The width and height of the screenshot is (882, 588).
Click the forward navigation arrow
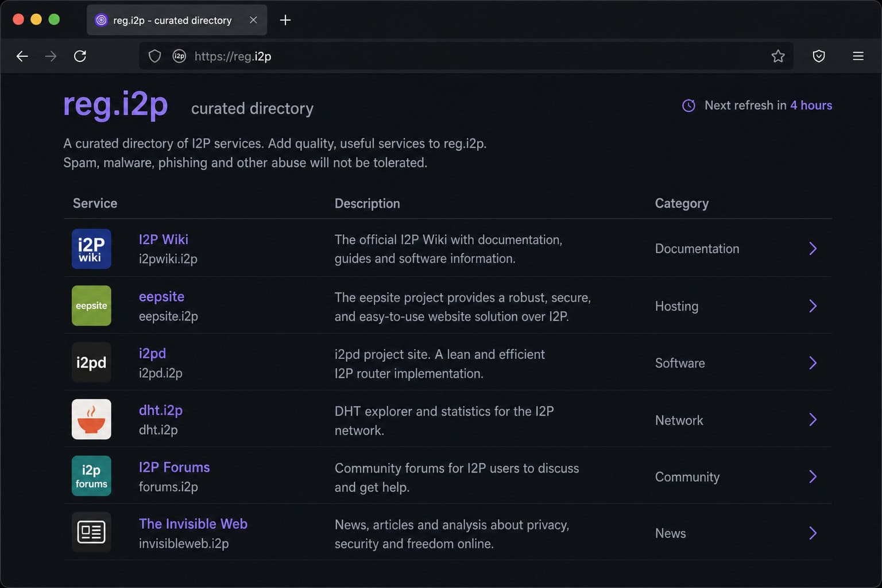point(51,56)
